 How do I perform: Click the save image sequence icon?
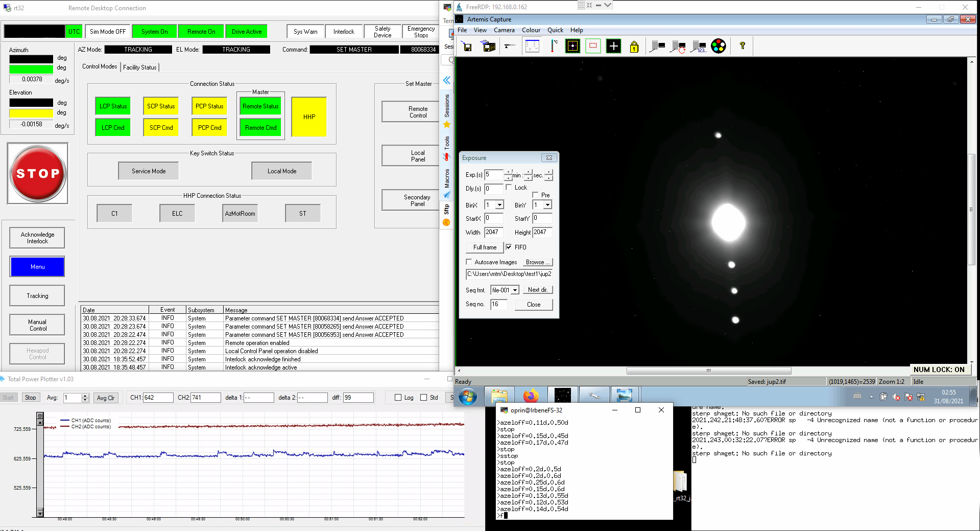pos(489,47)
